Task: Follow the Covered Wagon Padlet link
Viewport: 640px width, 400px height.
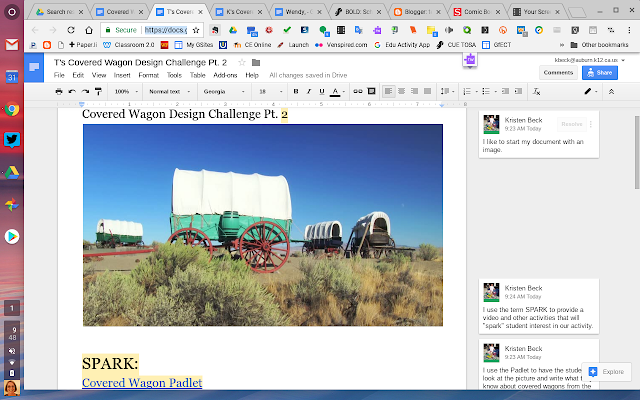Action: tap(142, 382)
